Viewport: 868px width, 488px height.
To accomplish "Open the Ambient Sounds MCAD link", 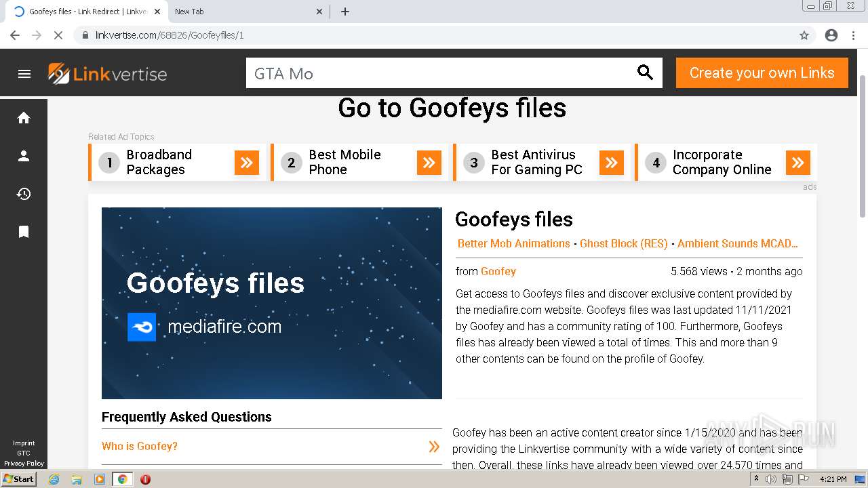I will pos(737,243).
